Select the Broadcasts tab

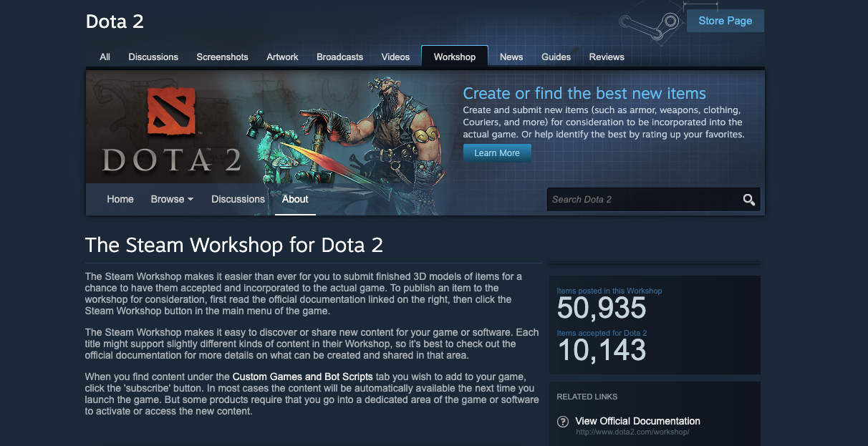tap(339, 57)
